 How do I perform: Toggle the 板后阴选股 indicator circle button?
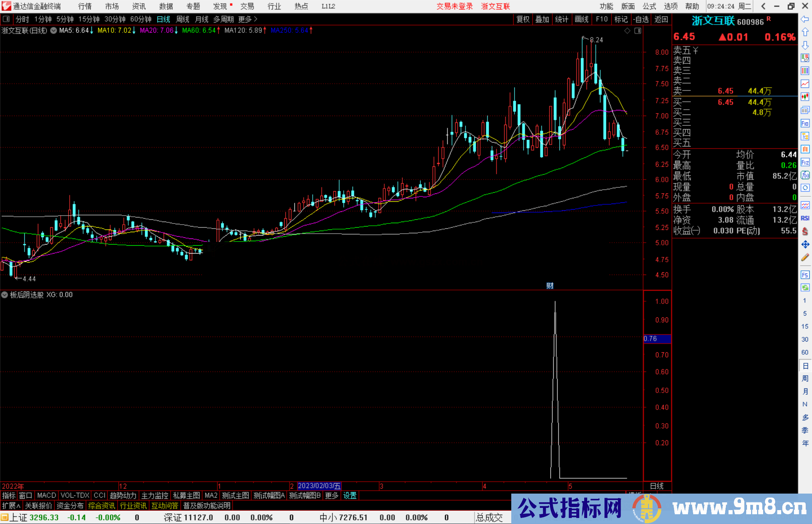pyautogui.click(x=5, y=295)
